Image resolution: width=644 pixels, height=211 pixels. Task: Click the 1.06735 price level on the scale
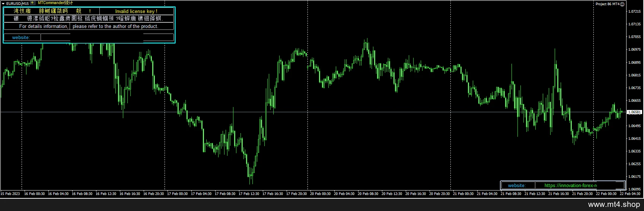(634, 88)
